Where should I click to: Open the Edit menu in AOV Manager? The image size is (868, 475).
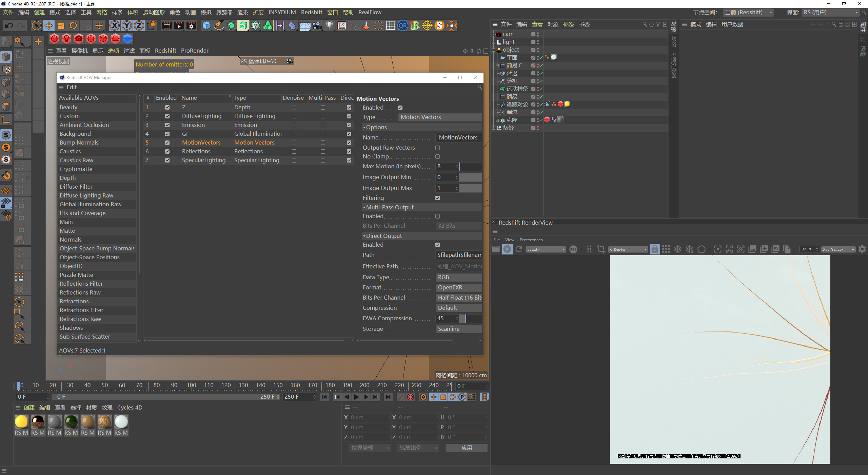click(x=72, y=87)
